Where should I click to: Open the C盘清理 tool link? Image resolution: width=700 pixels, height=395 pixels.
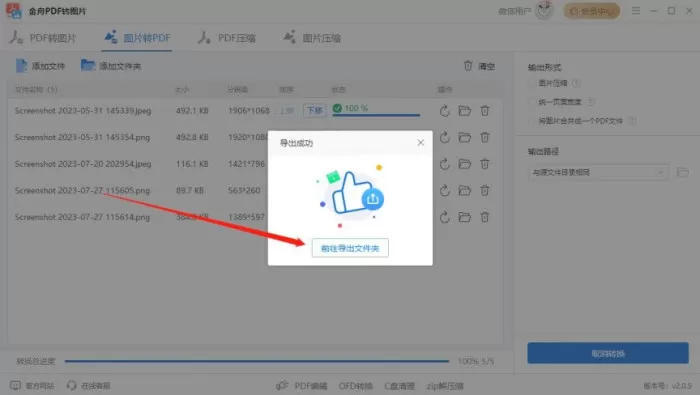coord(400,386)
